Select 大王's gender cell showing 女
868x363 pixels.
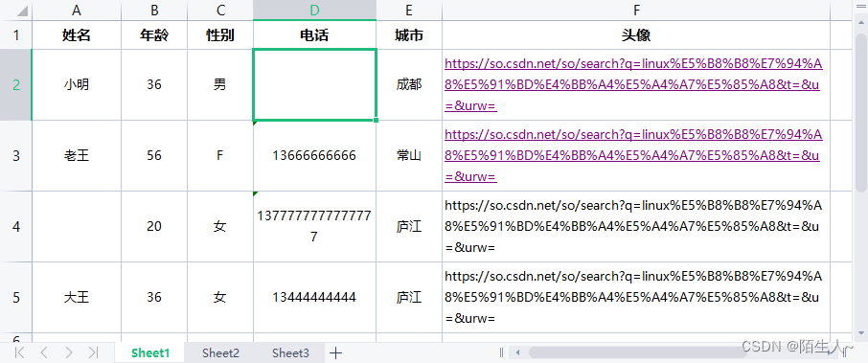click(220, 298)
